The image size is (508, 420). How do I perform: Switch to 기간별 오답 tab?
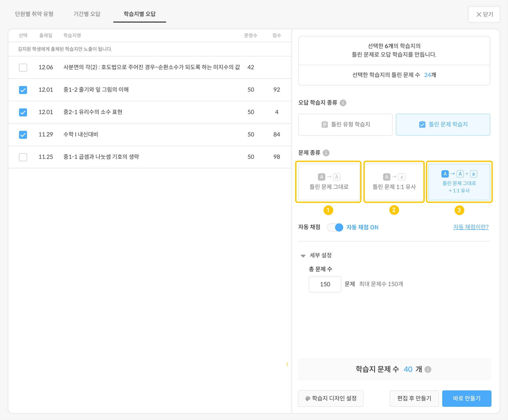click(87, 14)
